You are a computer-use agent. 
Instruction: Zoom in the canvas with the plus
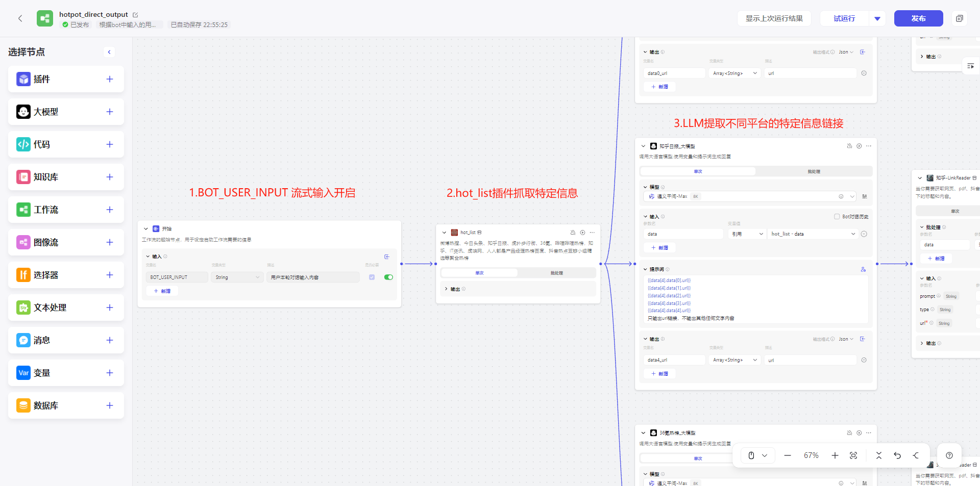click(835, 455)
